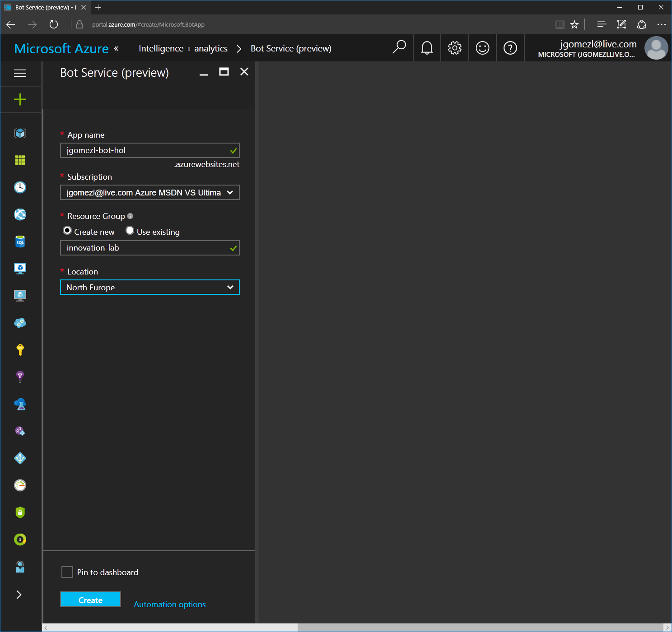Open Azure Active Directory diamond icon
672x632 pixels.
click(x=20, y=458)
